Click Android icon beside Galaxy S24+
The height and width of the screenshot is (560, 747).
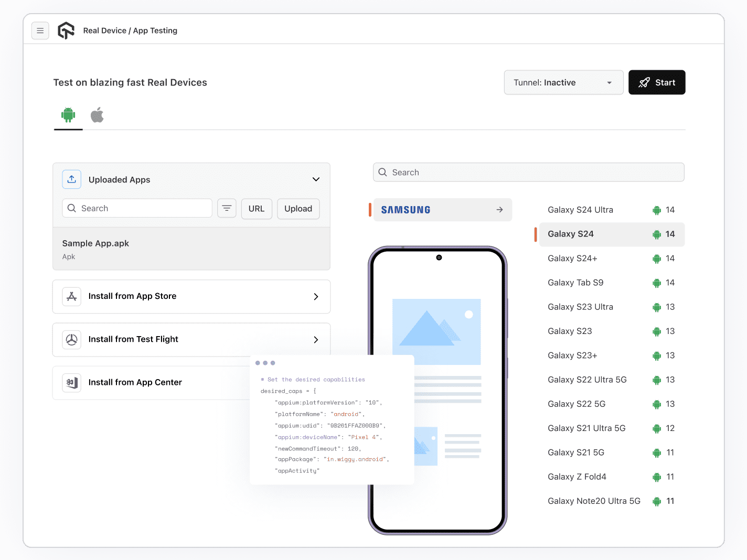pos(657,259)
